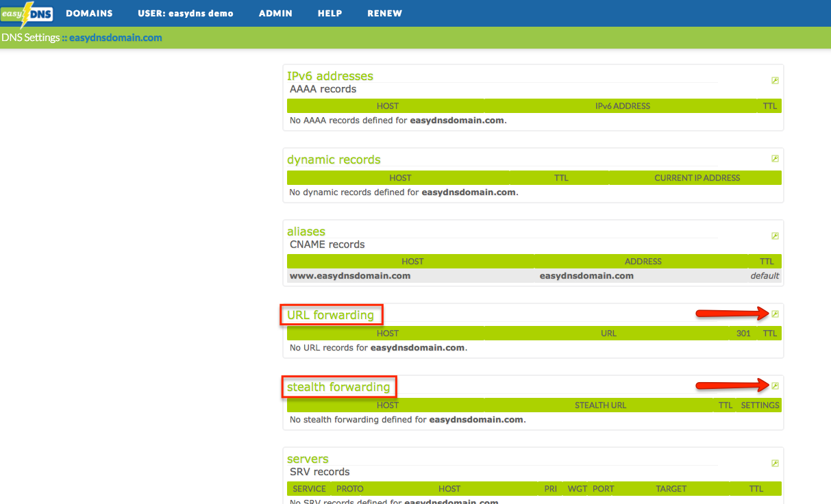This screenshot has height=504, width=831.
Task: Click the dynamic records section heading
Action: [334, 160]
